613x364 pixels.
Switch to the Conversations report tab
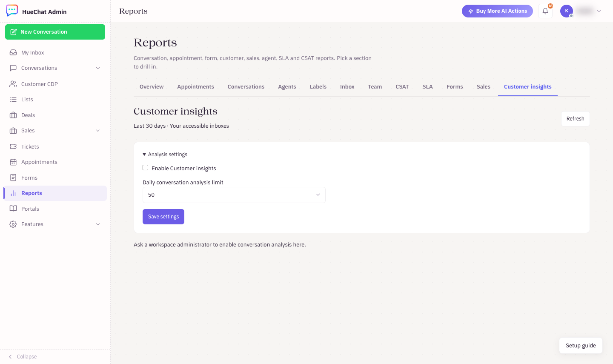246,86
